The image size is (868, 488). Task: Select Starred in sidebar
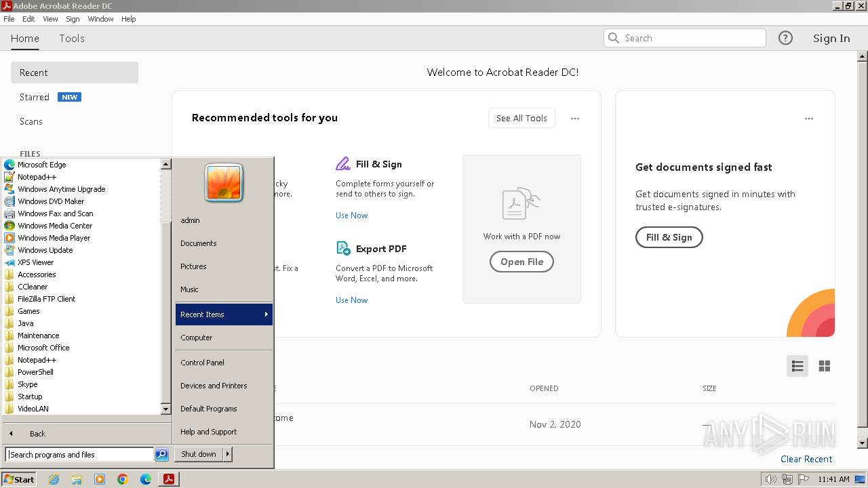coord(35,97)
